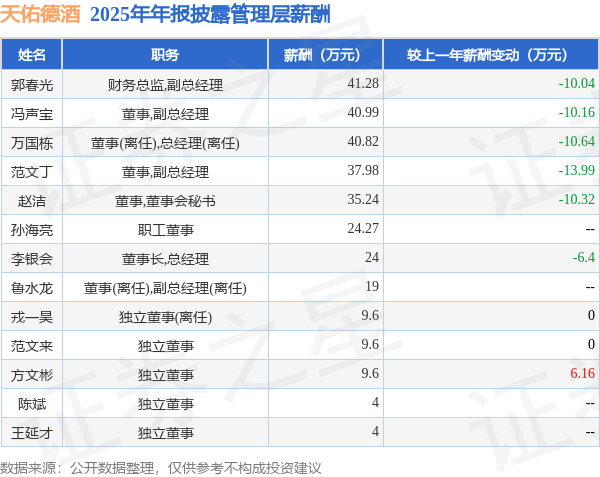Click the green change value -10.04

click(x=577, y=83)
